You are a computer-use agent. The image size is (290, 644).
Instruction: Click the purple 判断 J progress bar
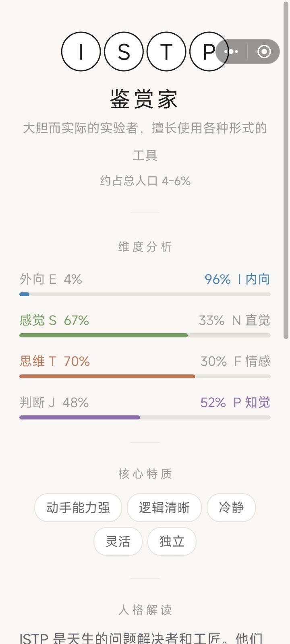coord(145,417)
